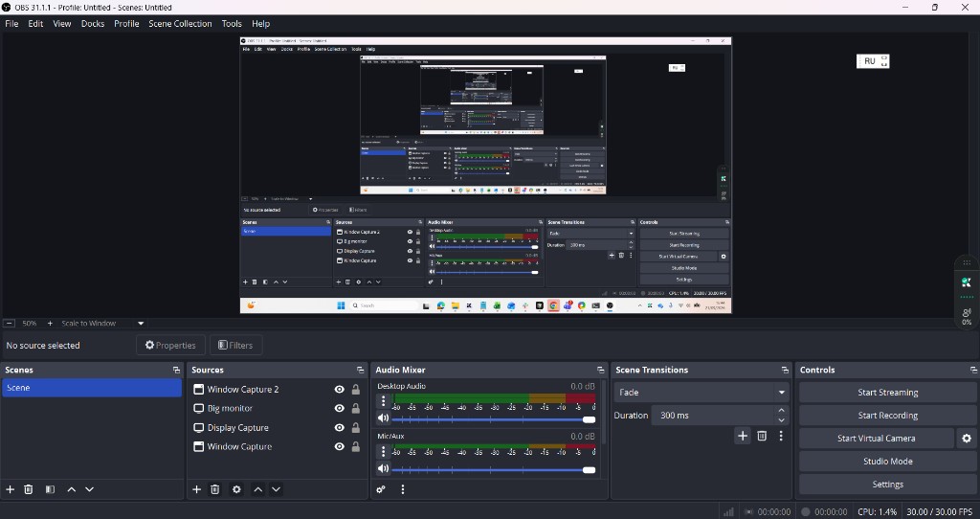
Task: Remove selected source trash icon
Action: click(215, 489)
